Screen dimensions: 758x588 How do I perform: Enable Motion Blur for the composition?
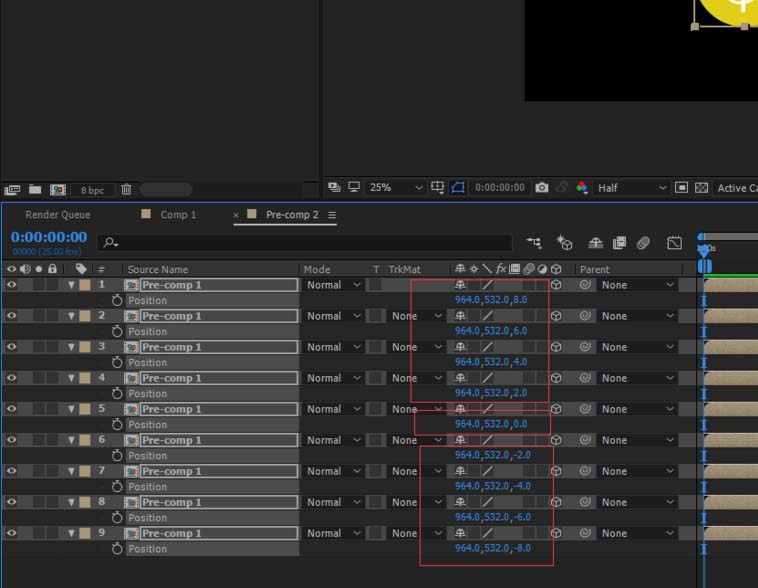tap(643, 243)
